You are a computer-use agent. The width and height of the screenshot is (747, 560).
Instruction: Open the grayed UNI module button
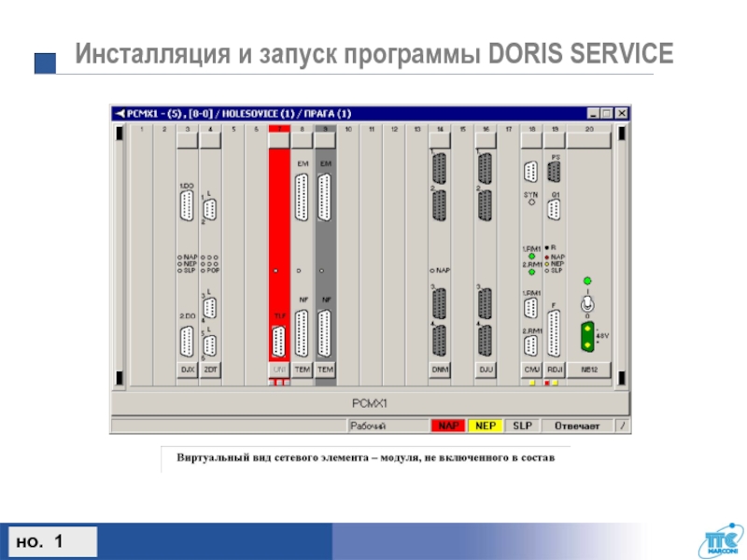[279, 370]
